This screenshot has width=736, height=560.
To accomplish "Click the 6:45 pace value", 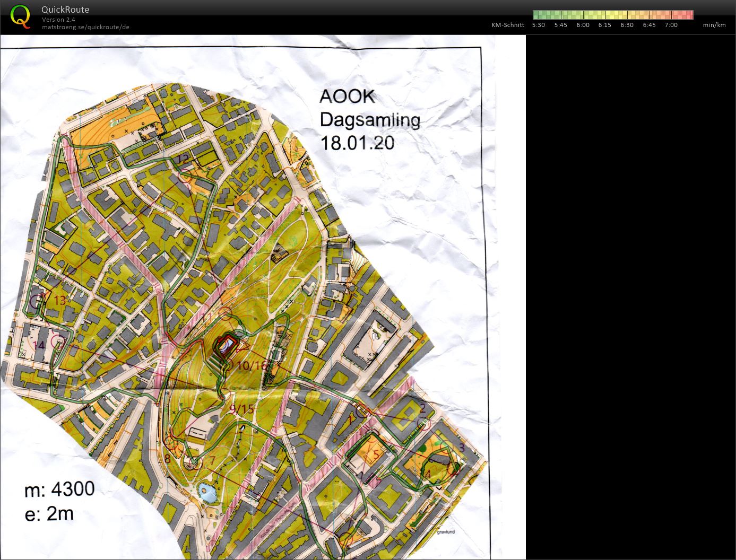I will click(650, 25).
